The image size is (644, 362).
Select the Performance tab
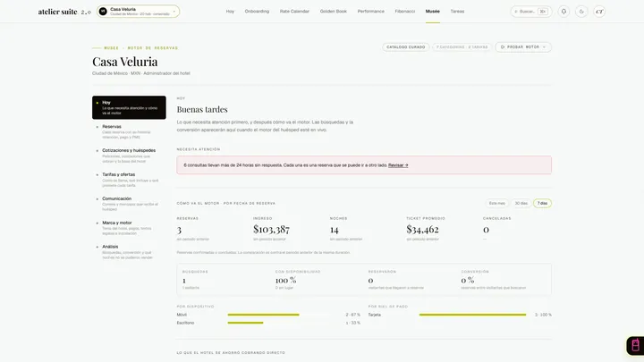(371, 12)
